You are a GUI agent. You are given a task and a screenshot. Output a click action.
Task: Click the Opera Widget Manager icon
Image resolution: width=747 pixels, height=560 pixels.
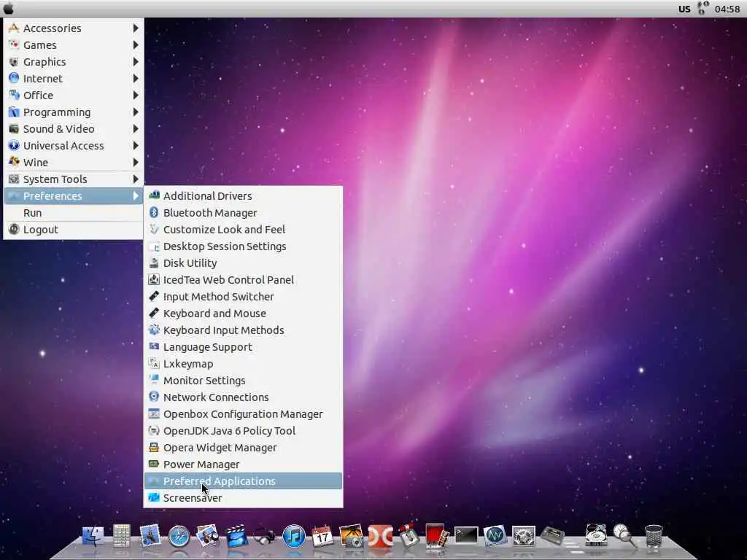pyautogui.click(x=153, y=447)
